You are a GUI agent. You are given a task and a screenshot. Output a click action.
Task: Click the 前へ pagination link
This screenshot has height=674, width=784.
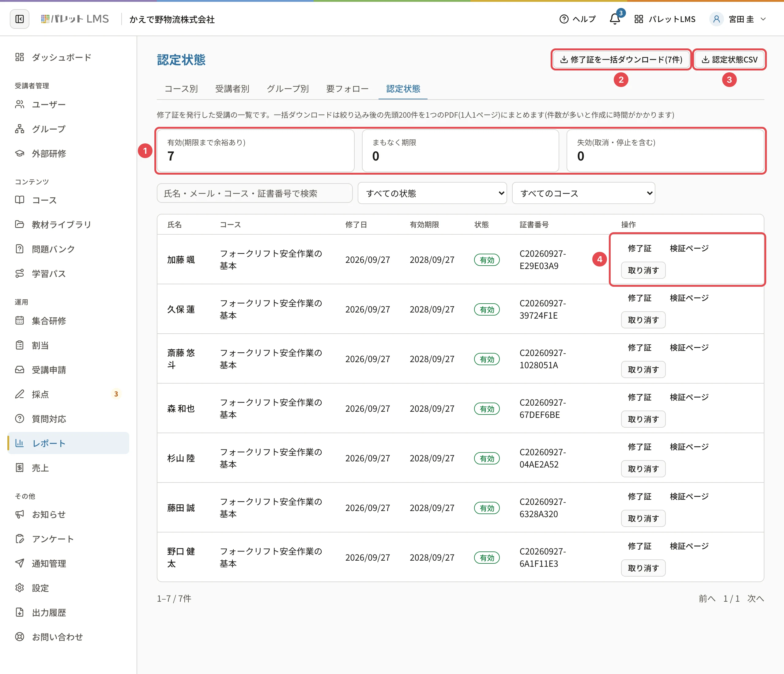707,598
